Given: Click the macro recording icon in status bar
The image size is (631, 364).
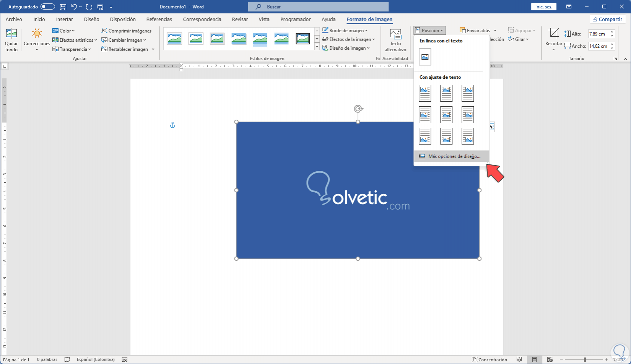Looking at the screenshot, I should point(124,359).
